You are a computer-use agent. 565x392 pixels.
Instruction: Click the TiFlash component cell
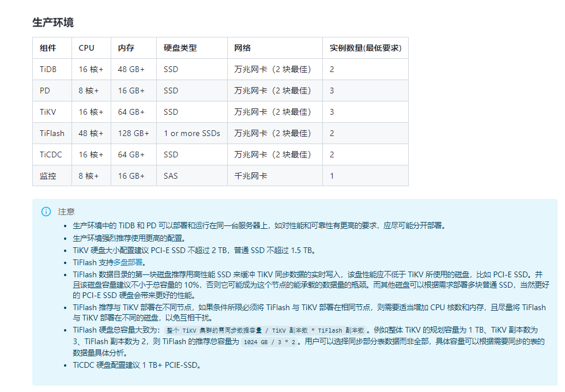tap(52, 133)
